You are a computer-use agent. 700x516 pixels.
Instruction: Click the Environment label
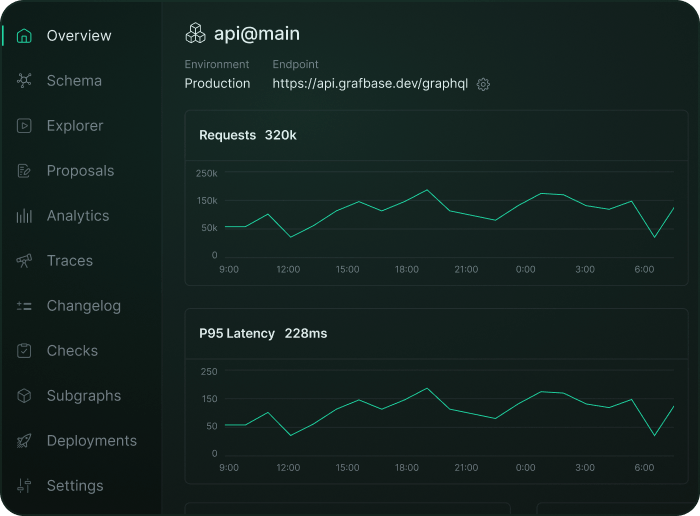click(217, 64)
